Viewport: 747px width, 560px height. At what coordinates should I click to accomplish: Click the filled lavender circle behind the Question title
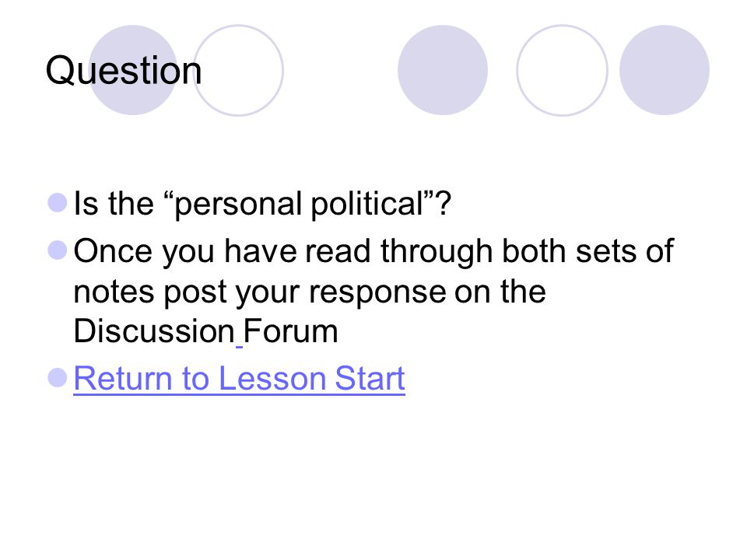click(133, 70)
